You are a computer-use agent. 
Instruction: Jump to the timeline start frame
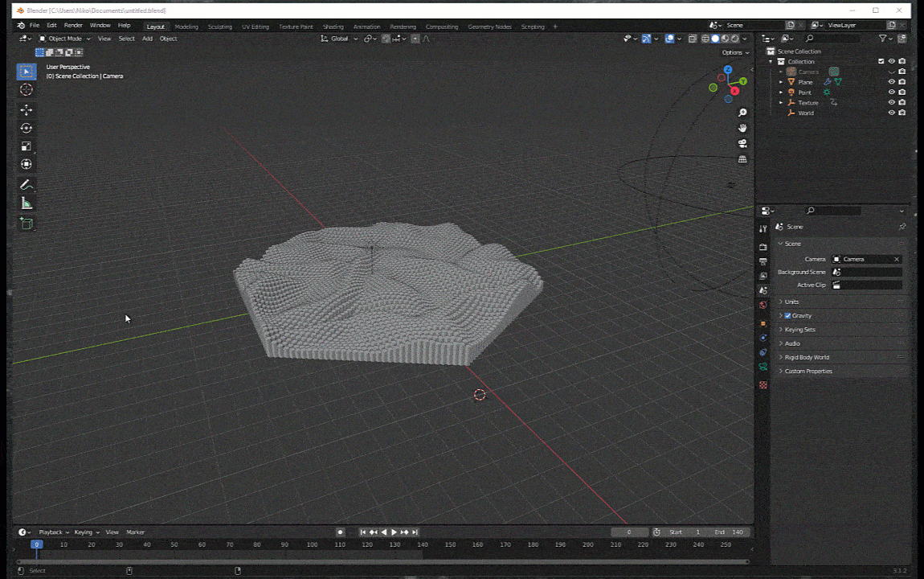363,532
